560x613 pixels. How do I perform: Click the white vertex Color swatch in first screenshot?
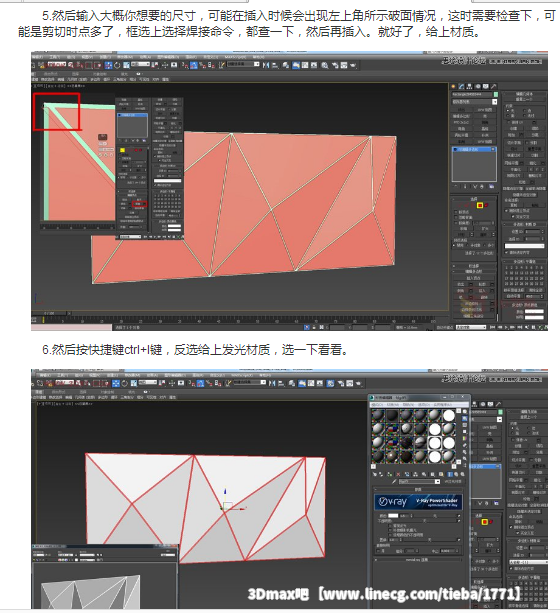pyautogui.click(x=534, y=311)
